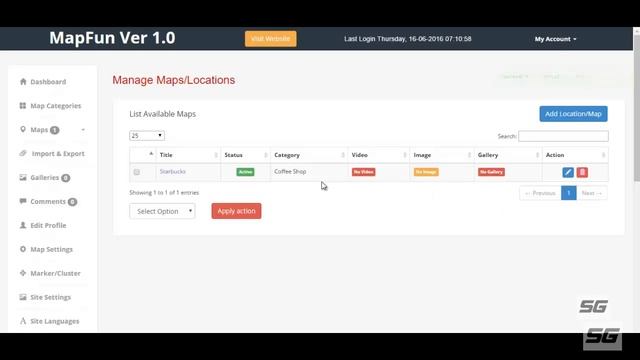
Task: Click the Comments count badge
Action: coord(72,202)
